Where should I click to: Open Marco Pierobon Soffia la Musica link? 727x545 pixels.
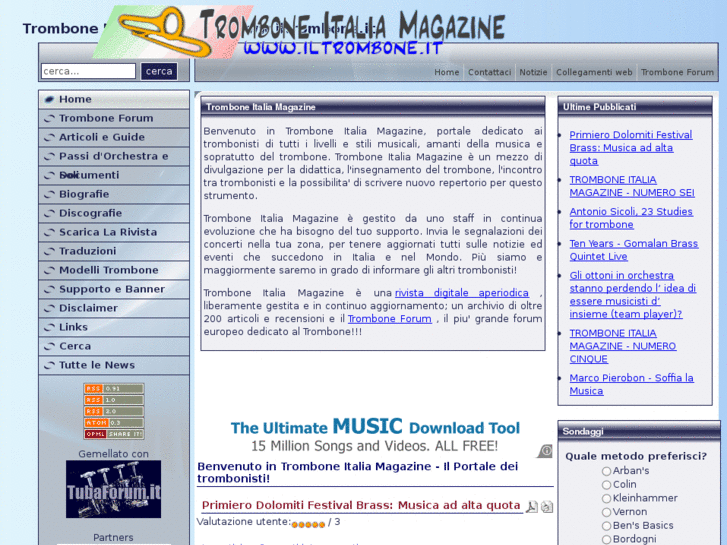click(x=631, y=385)
